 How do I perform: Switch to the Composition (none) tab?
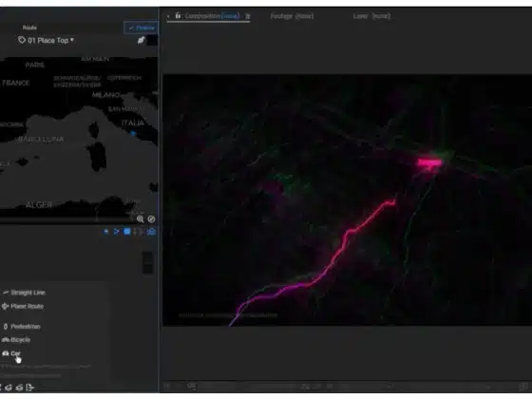tap(213, 16)
